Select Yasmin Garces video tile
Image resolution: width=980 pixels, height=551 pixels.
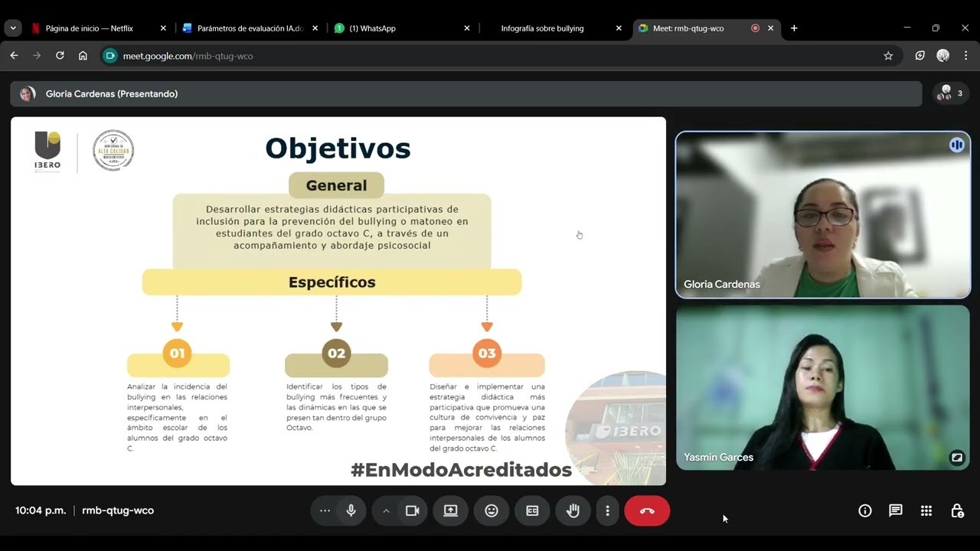point(823,388)
